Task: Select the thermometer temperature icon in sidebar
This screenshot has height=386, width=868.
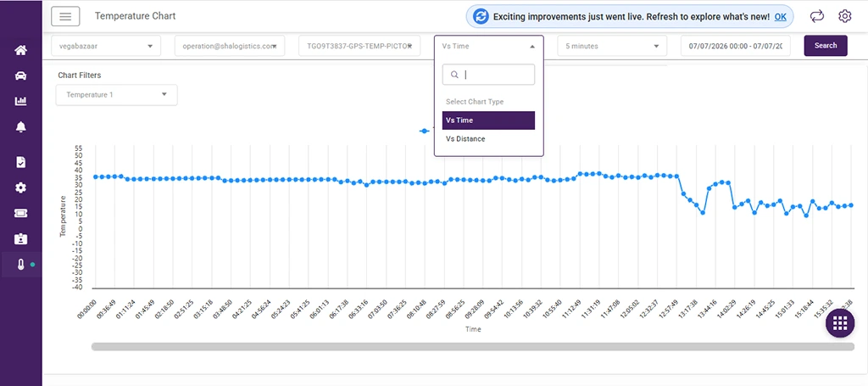Action: (20, 265)
